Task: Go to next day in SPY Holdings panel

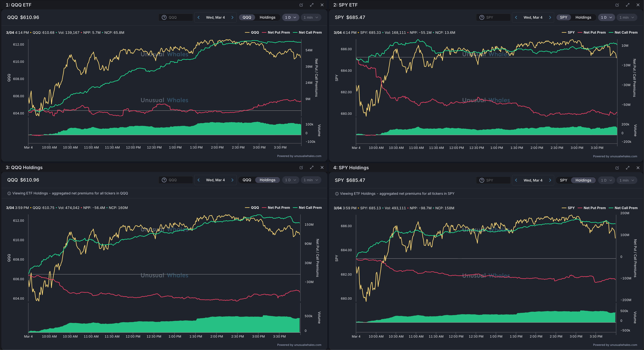Action: tap(550, 180)
